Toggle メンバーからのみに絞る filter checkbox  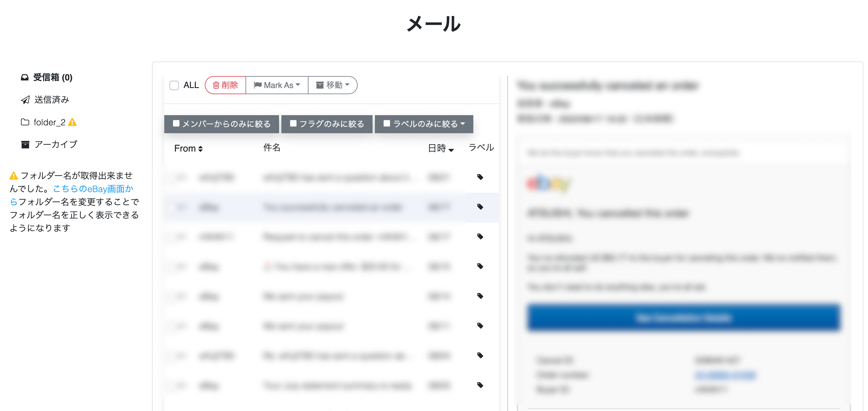[x=176, y=123]
